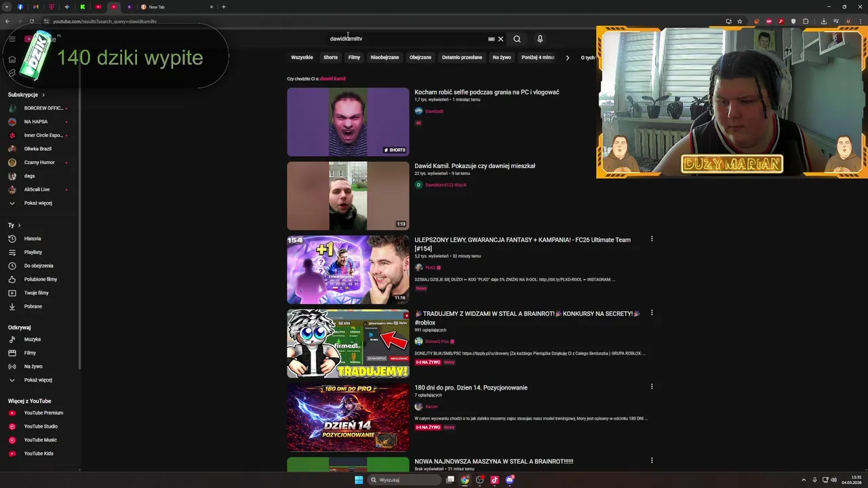Open the NA HAPSA subscription
Viewport: 868px width, 488px height.
(x=39, y=121)
